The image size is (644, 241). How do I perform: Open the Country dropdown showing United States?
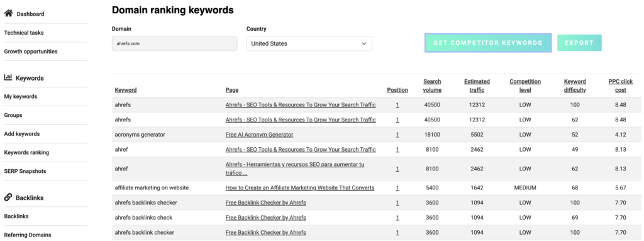tap(309, 43)
